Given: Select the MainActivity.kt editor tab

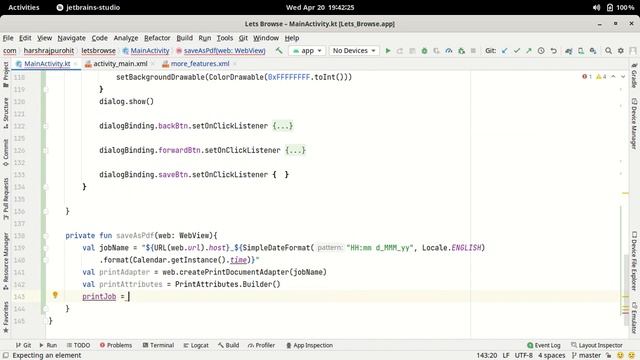Looking at the screenshot, I should pyautogui.click(x=47, y=64).
